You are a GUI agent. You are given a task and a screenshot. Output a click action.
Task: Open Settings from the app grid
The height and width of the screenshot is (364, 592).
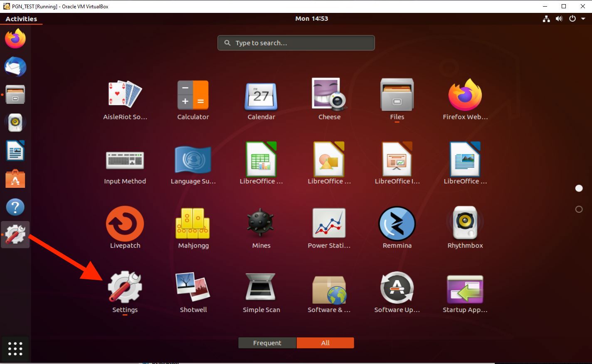click(125, 287)
